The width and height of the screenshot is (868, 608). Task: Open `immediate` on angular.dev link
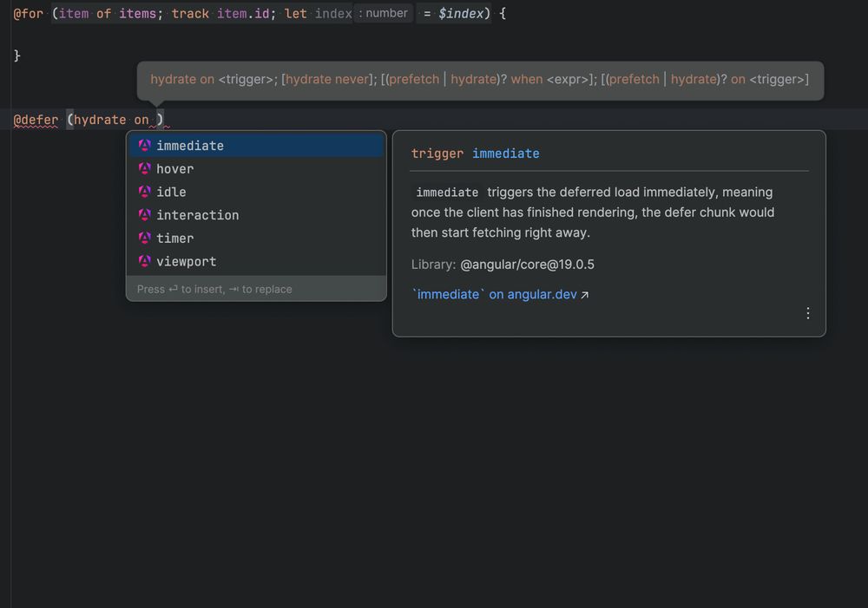495,294
